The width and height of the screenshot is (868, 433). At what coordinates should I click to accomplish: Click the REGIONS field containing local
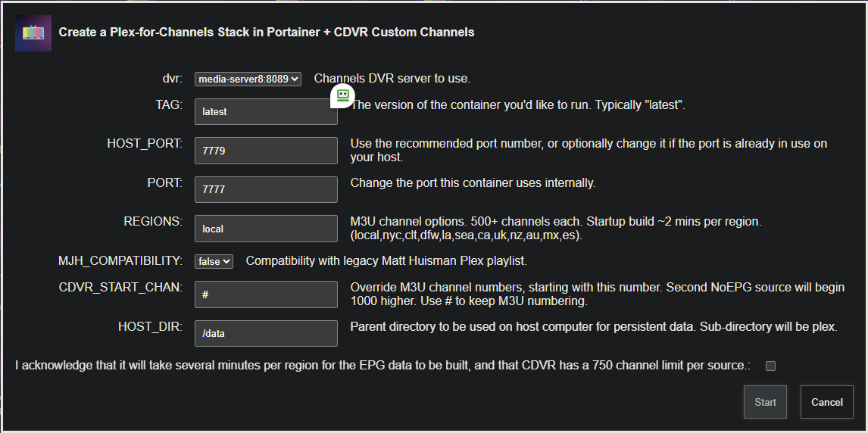tap(265, 229)
